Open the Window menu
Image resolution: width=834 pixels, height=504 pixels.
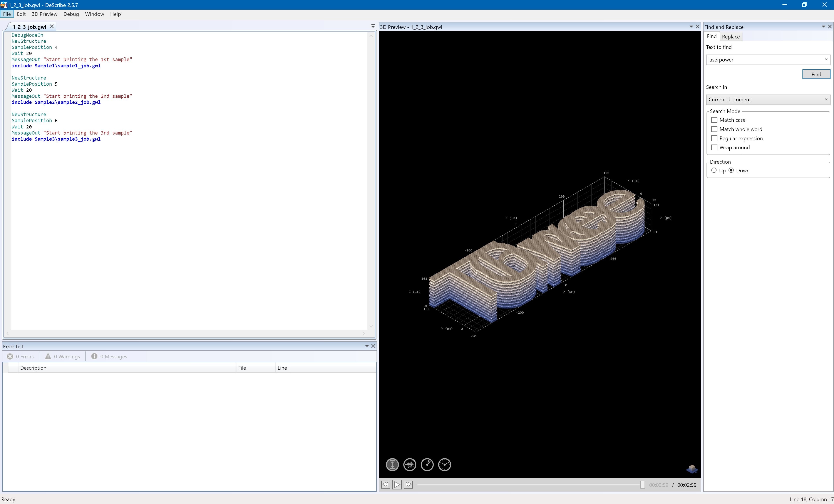click(x=94, y=14)
